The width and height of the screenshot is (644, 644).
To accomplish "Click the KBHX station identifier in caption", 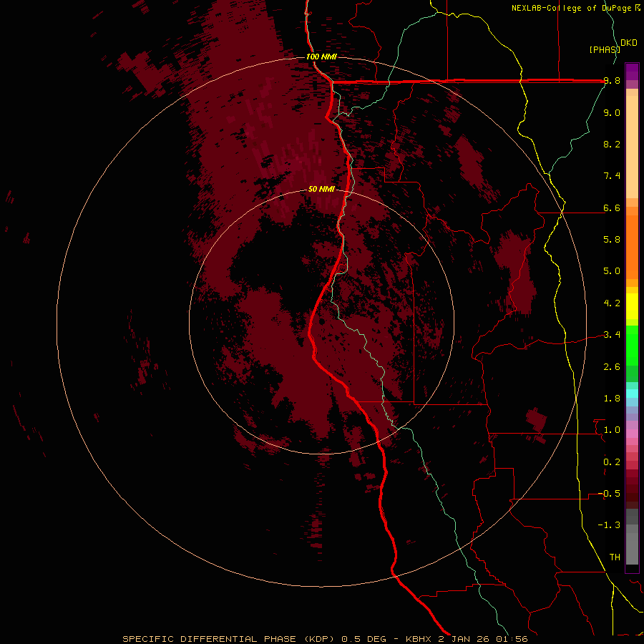I will [x=420, y=639].
